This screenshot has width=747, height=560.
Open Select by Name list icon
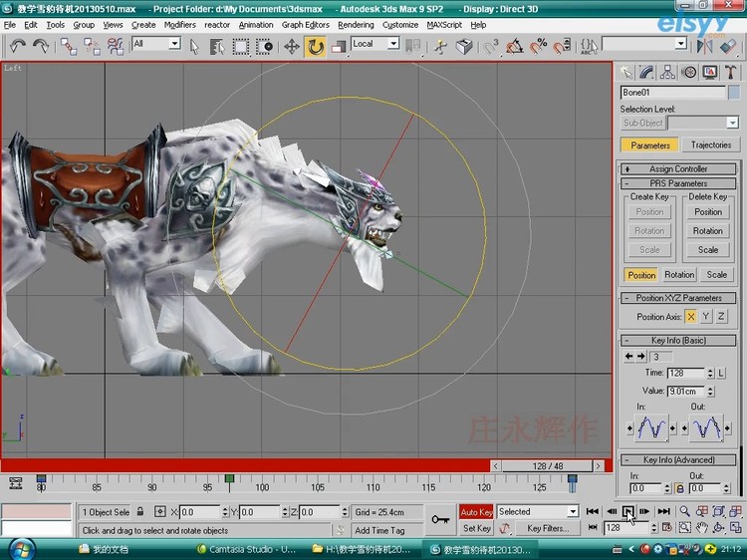click(217, 47)
